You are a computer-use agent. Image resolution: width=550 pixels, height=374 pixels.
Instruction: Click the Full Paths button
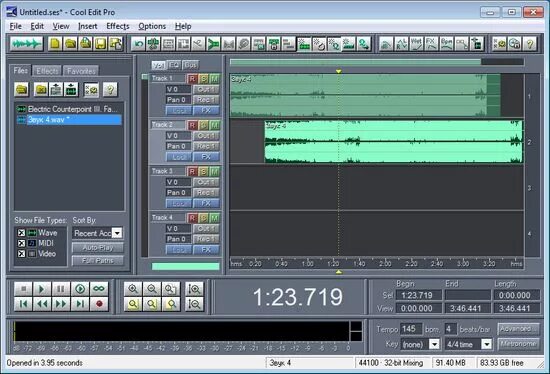(98, 261)
